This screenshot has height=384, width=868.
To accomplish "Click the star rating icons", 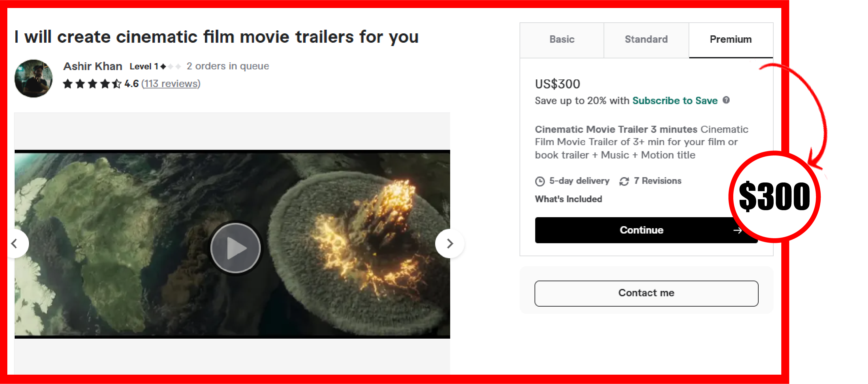I will pyautogui.click(x=92, y=84).
